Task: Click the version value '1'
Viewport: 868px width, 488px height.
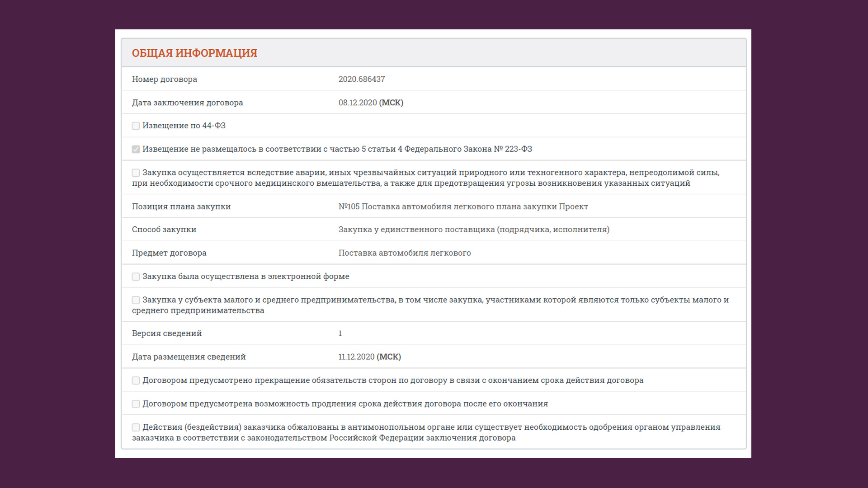Action: pos(340,333)
